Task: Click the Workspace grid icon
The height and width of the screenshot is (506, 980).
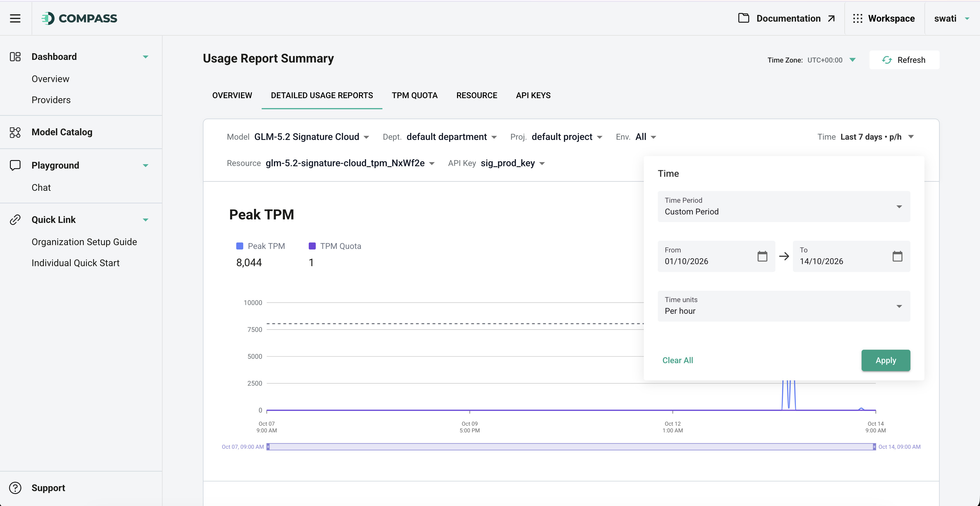Action: 857,18
